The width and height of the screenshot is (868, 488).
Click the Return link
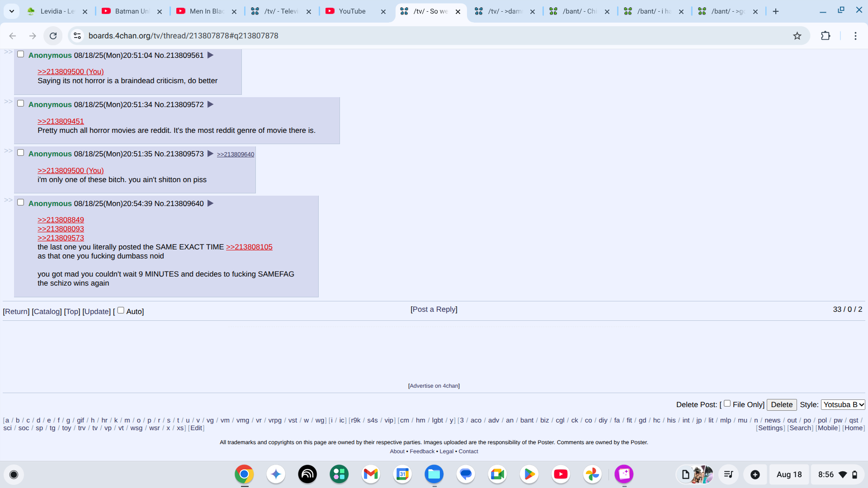point(16,312)
